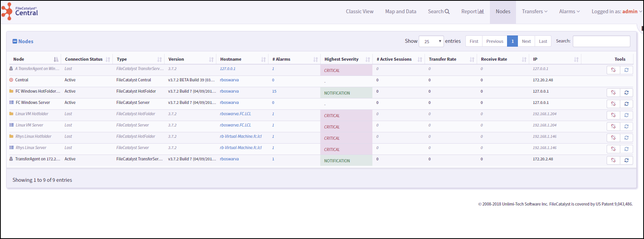The width and height of the screenshot is (644, 239).
Task: Sort by Receive Rate column
Action: [x=503, y=59]
